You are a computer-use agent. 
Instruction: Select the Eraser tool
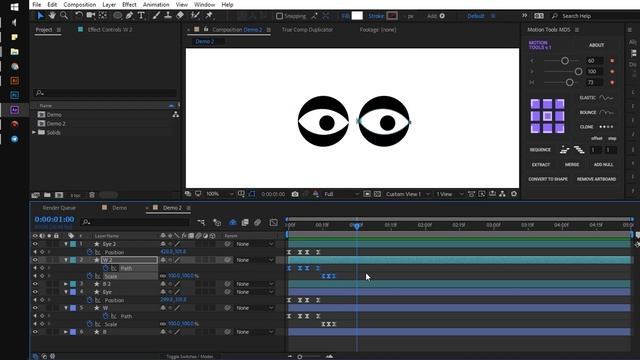tap(180, 16)
